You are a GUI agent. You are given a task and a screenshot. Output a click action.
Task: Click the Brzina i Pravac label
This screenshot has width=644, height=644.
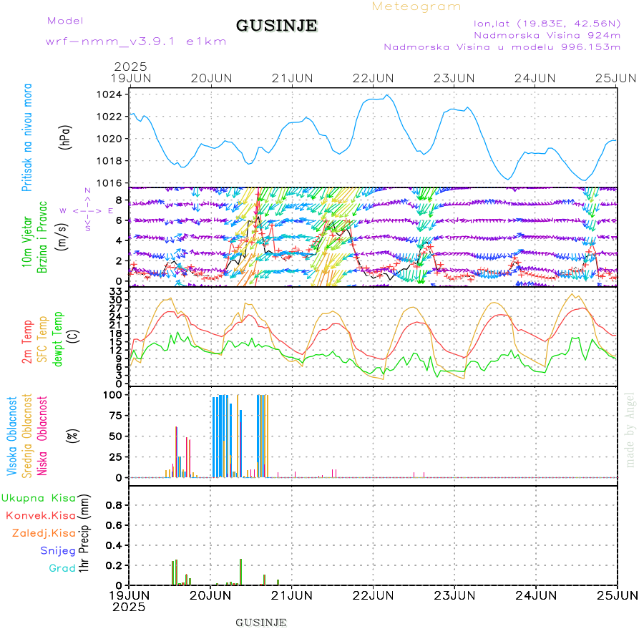42,237
